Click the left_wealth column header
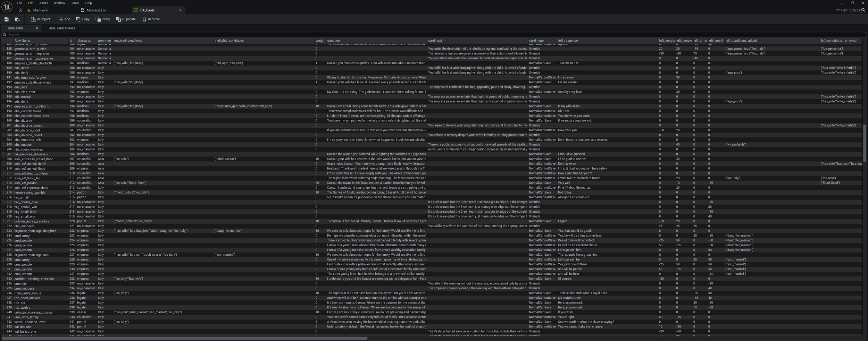This screenshot has width=868, height=341. pyautogui.click(x=716, y=41)
